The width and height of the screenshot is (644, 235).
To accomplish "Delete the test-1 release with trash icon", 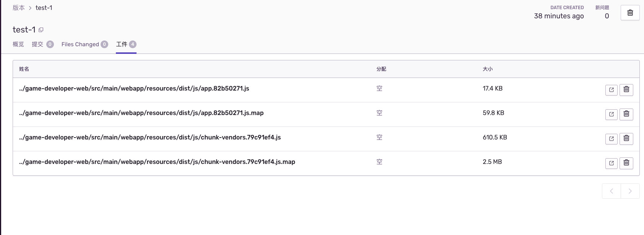I will (x=630, y=13).
